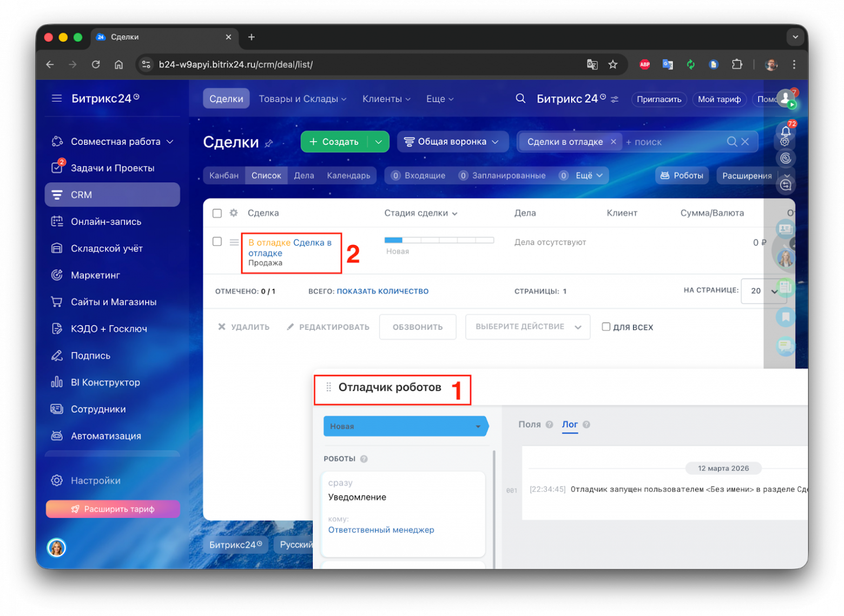Expand the Создать button dropdown arrow
Image resolution: width=844 pixels, height=616 pixels.
(x=379, y=142)
